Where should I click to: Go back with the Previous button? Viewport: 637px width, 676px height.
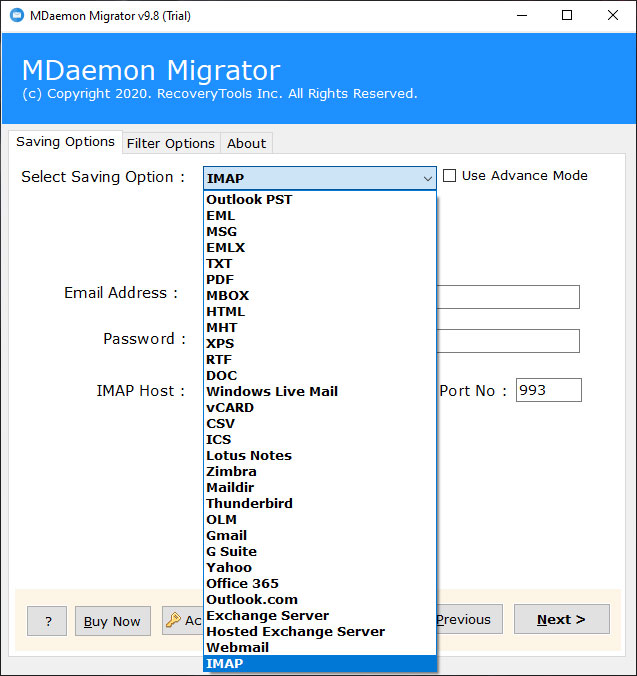pos(469,619)
